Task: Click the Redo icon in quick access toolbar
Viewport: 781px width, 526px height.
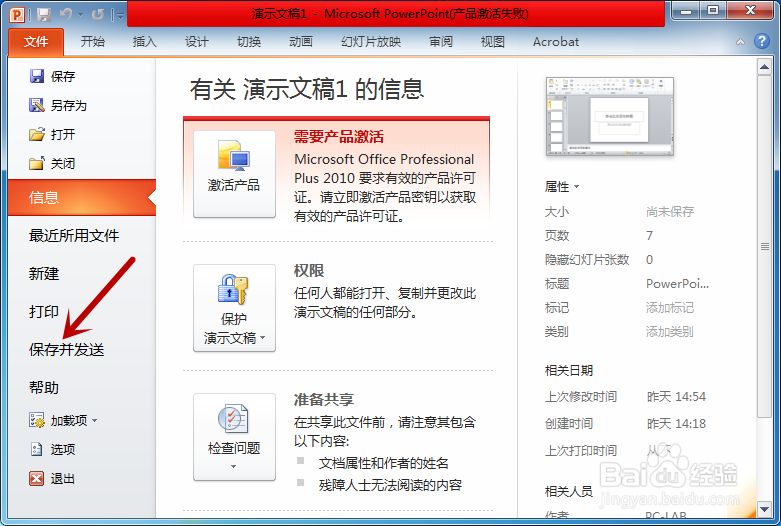Action: pos(98,14)
